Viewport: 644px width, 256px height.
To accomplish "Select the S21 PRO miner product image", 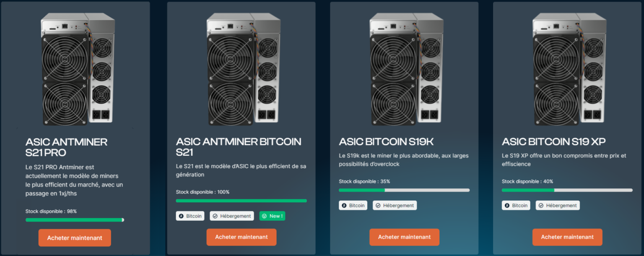I will [x=78, y=69].
